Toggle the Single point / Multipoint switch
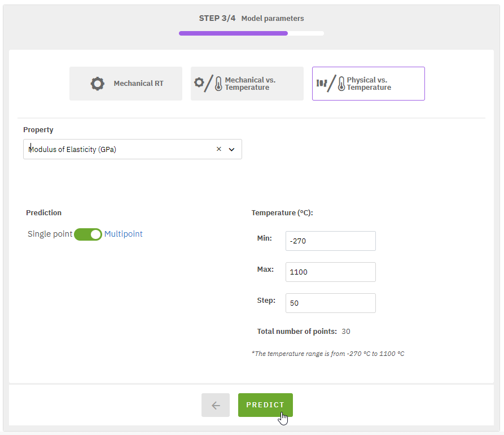The width and height of the screenshot is (504, 435). pyautogui.click(x=88, y=234)
